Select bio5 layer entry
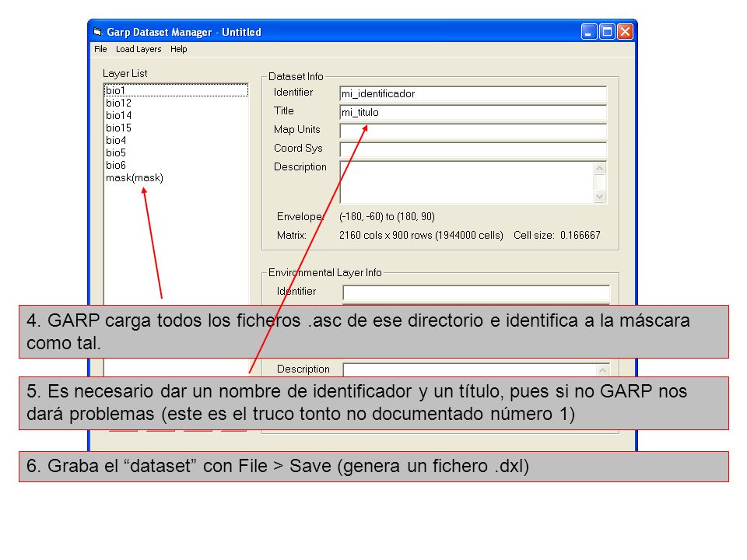 click(176, 152)
